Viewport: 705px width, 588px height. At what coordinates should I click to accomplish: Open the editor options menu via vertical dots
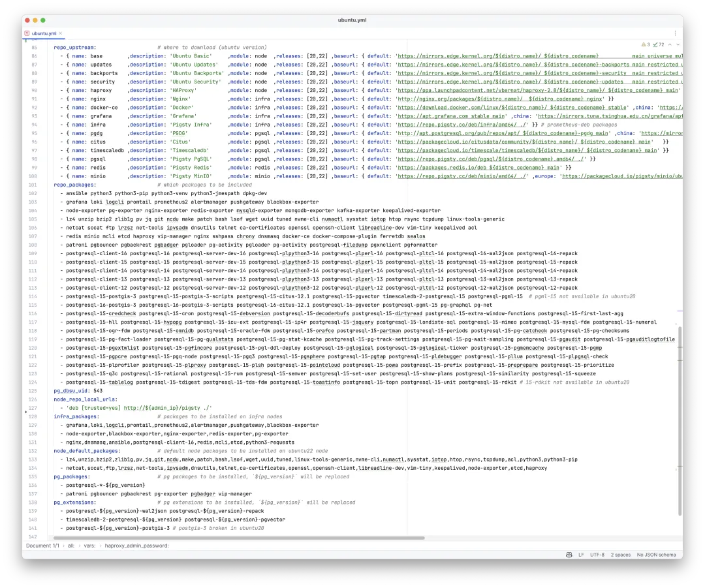[x=675, y=33]
